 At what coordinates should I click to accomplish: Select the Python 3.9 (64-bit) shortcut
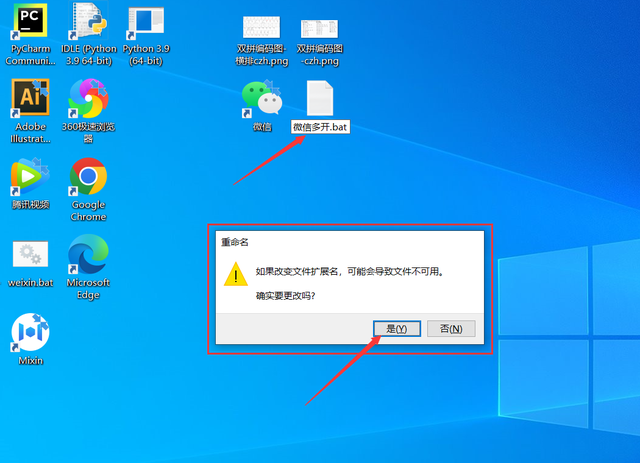pyautogui.click(x=146, y=22)
